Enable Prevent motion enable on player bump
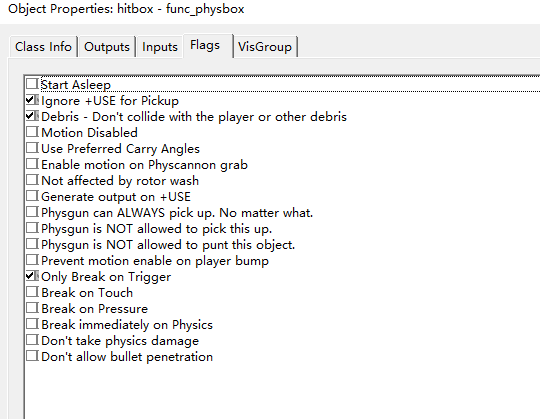This screenshot has height=419, width=540. point(32,260)
